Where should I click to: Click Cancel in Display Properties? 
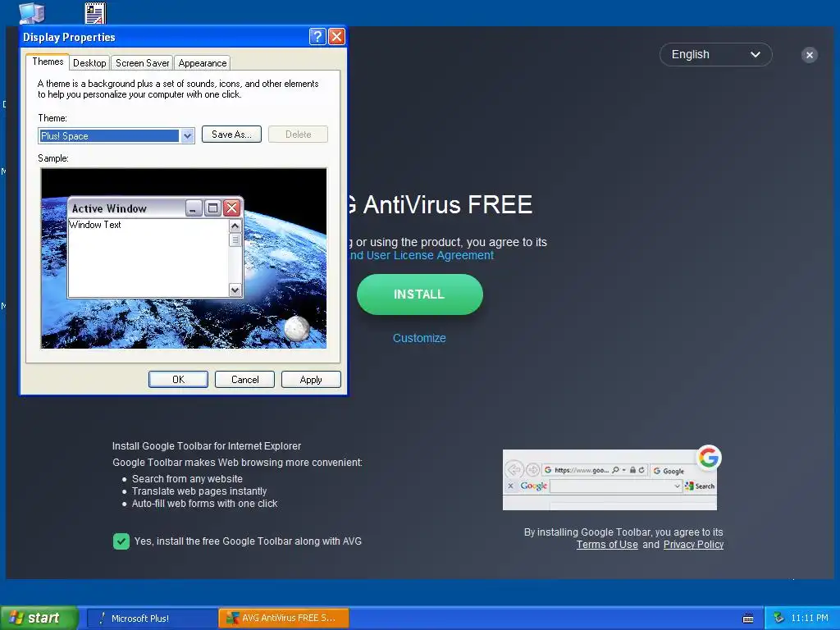(244, 379)
